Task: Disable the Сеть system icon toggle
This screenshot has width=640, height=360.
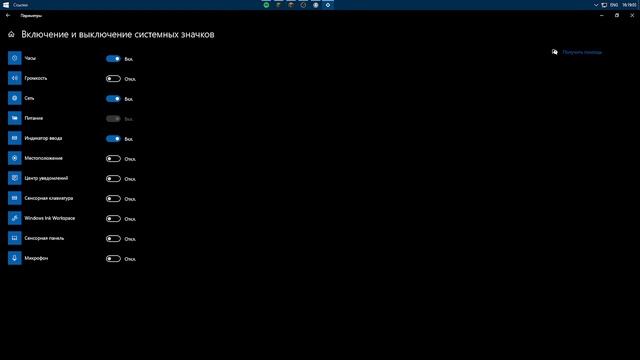Action: tap(113, 99)
